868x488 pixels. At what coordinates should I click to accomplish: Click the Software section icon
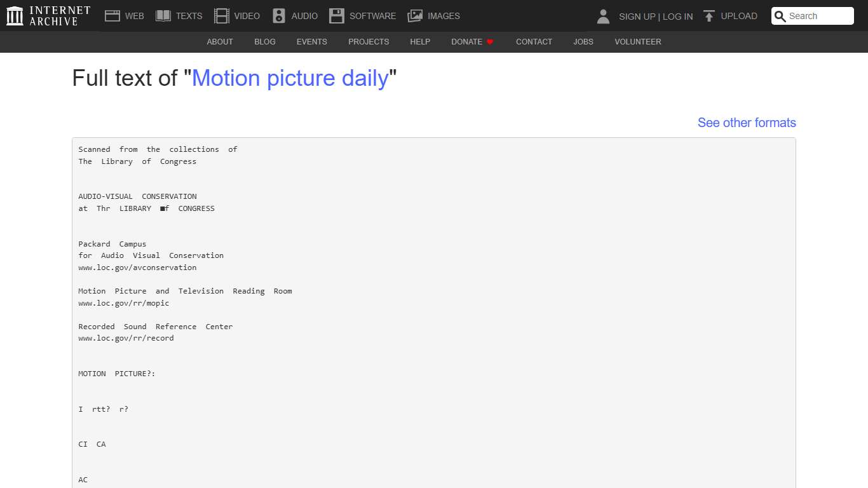[x=337, y=15]
